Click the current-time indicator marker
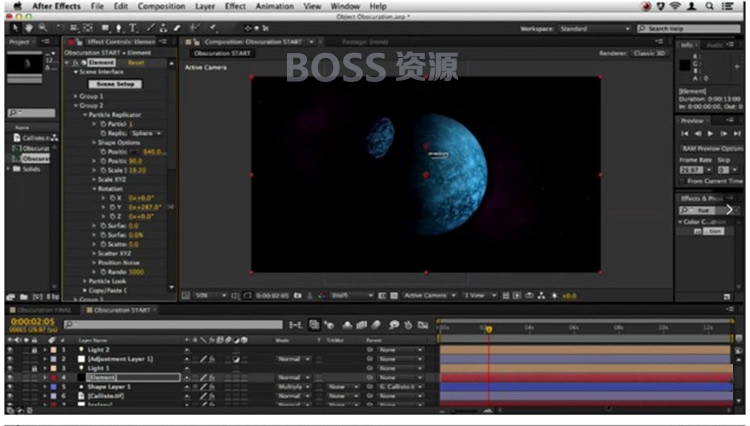 pyautogui.click(x=488, y=329)
